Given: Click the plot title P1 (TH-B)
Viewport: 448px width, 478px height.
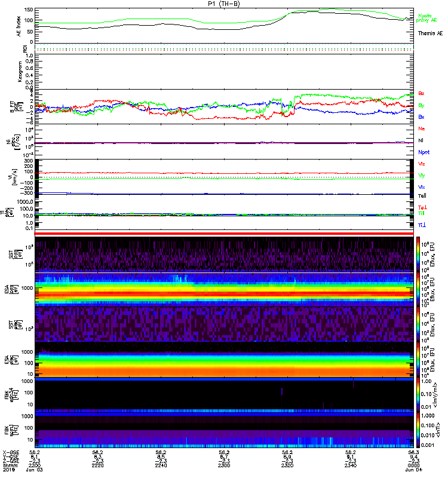Looking at the screenshot, I should pos(223,4).
